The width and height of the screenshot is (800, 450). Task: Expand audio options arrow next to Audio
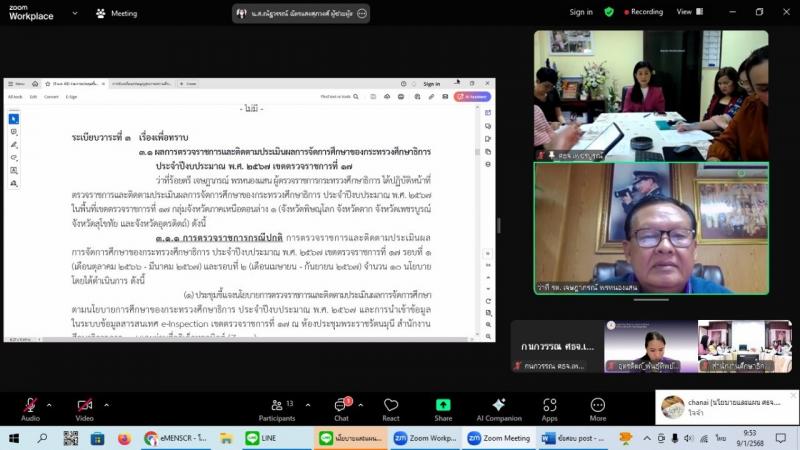click(x=49, y=405)
